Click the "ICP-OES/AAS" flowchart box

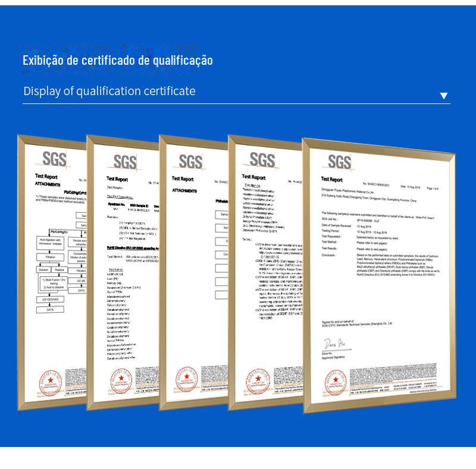50,300
